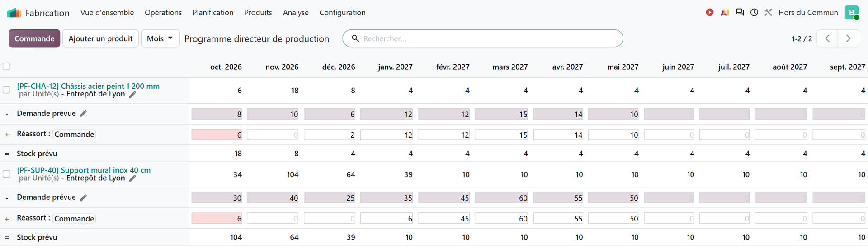Edit PF-SUP-40 Réassort janv. 2027 value 6
This screenshot has height=250, width=868.
(387, 218)
